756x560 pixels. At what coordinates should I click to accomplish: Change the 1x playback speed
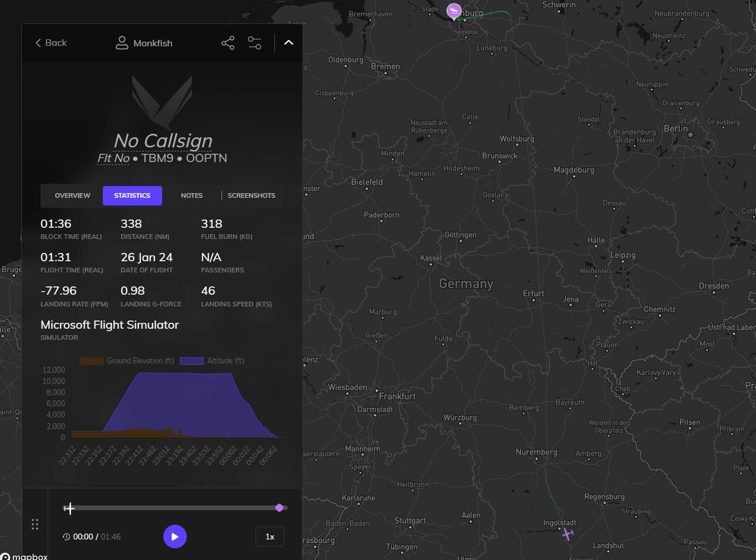(270, 537)
